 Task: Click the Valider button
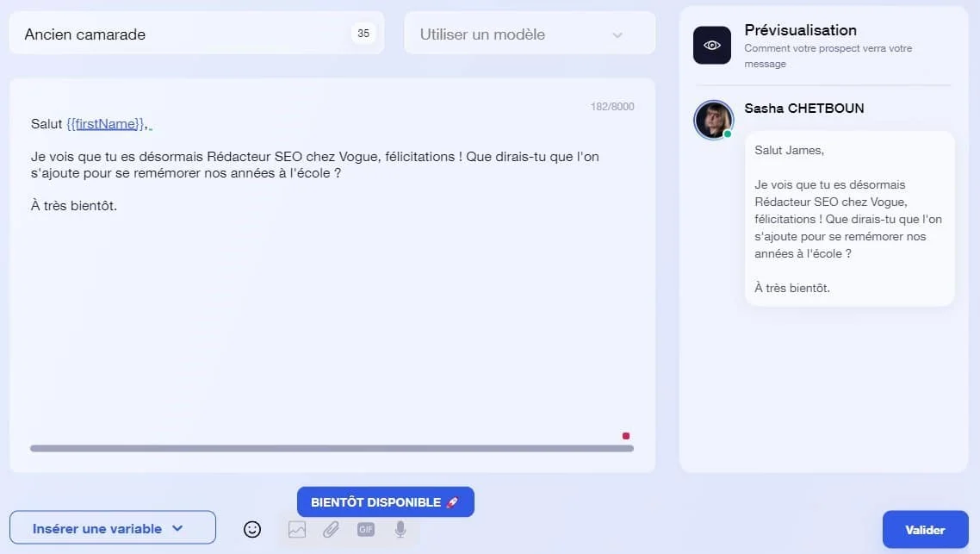tap(925, 530)
